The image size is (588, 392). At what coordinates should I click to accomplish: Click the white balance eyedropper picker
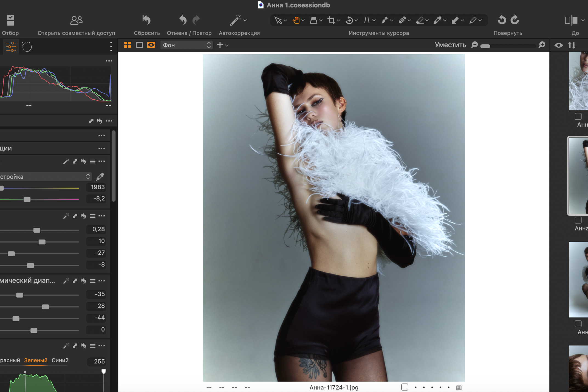click(100, 177)
